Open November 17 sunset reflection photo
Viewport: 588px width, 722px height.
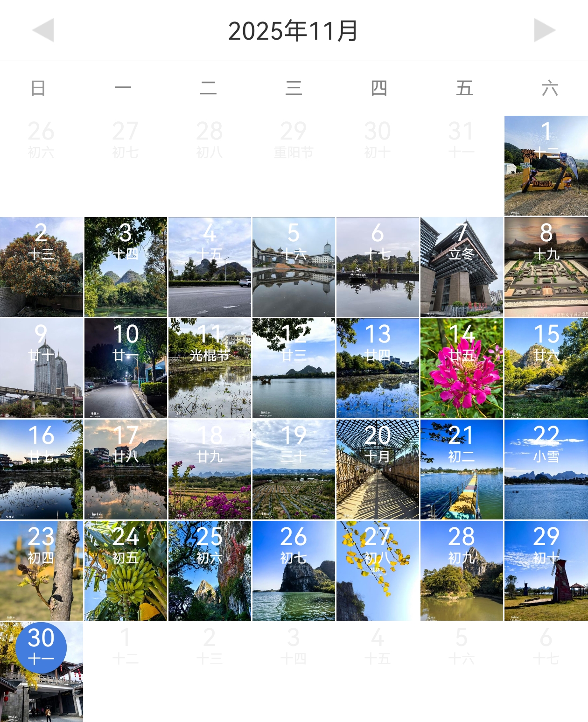coord(126,470)
